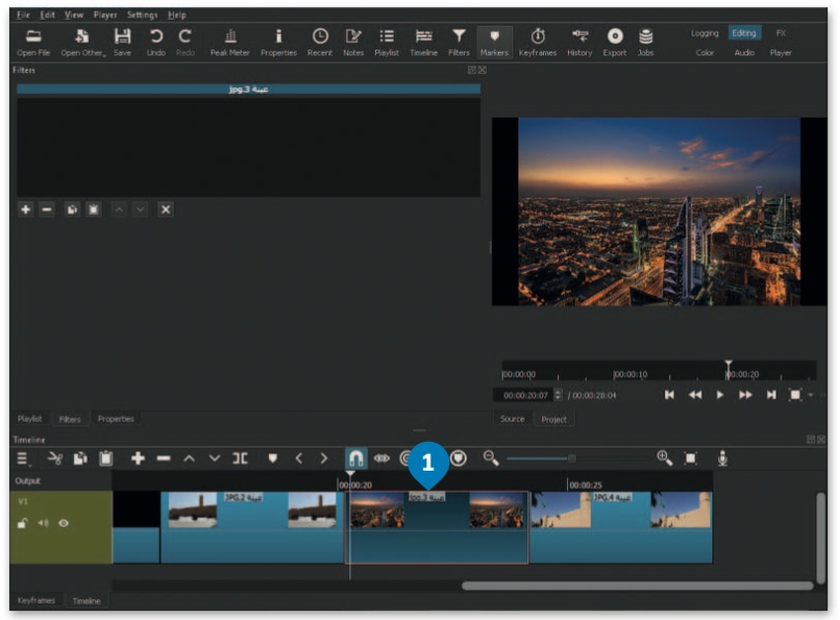Append clip with timeline plus button
The width and height of the screenshot is (840, 620).
coord(138,458)
